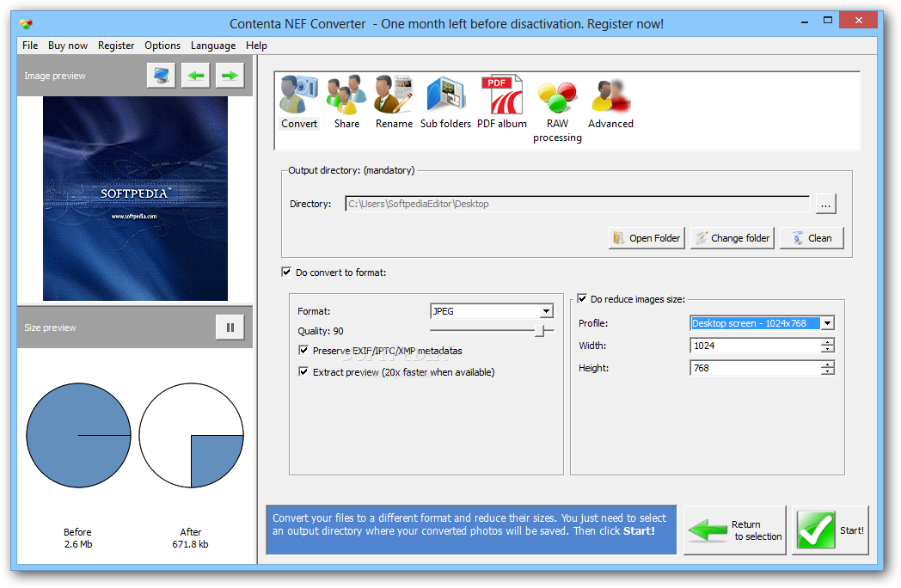The image size is (901, 588).
Task: Browse for directory with ellipsis button
Action: pos(825,204)
